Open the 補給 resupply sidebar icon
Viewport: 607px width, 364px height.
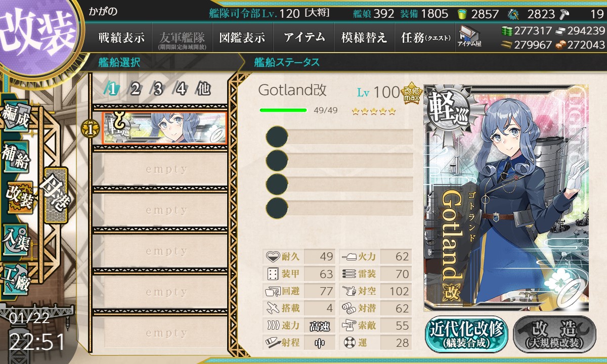pyautogui.click(x=15, y=158)
